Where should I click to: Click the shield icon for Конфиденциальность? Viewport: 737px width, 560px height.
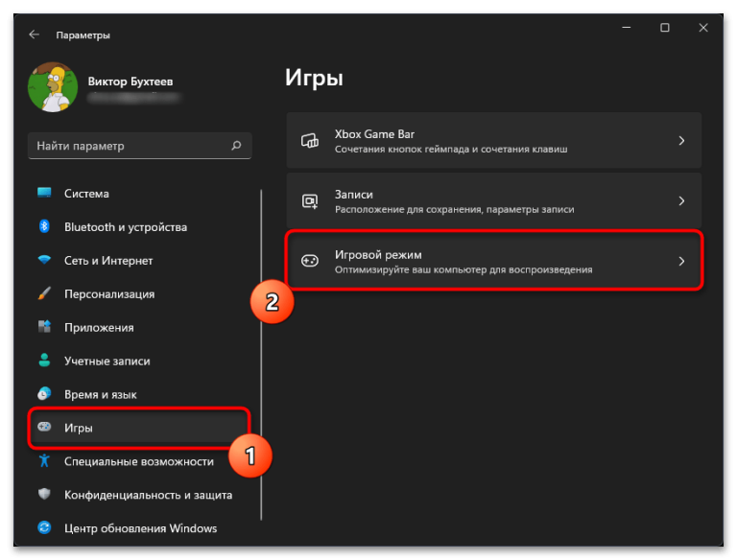[44, 494]
